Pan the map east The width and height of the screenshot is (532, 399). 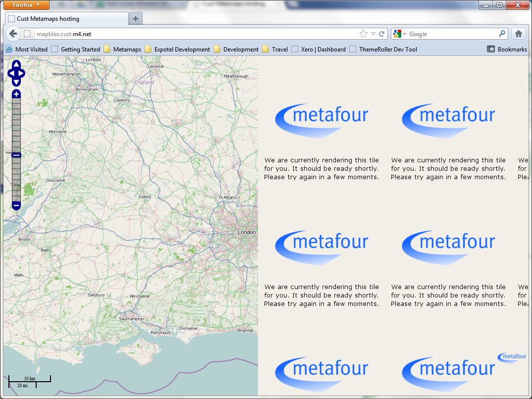(x=21, y=73)
